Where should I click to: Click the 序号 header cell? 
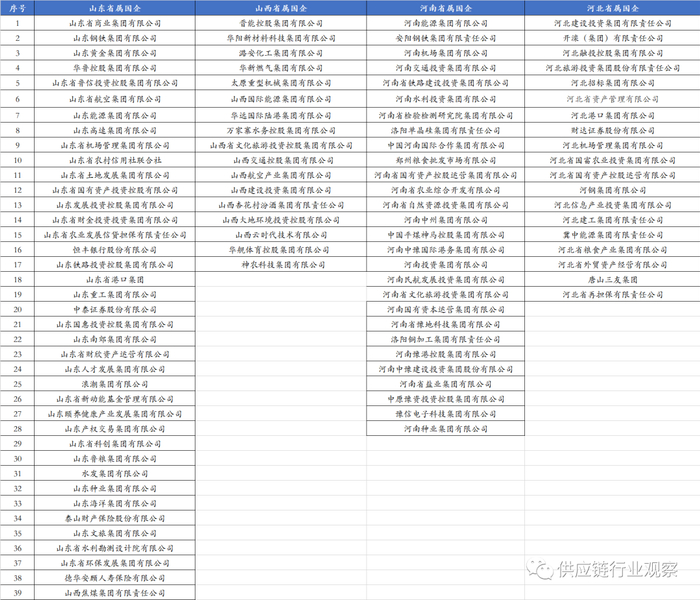[17, 8]
